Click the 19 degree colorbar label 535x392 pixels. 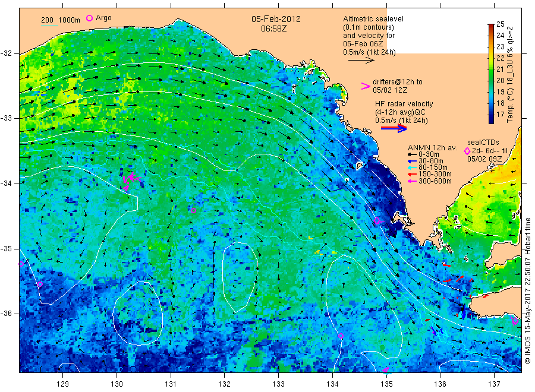[500, 91]
